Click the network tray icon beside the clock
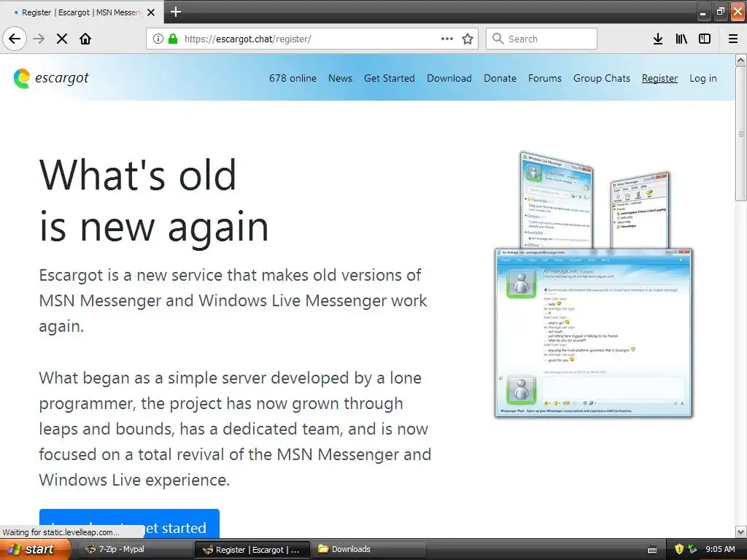Image resolution: width=747 pixels, height=560 pixels. coord(692,549)
